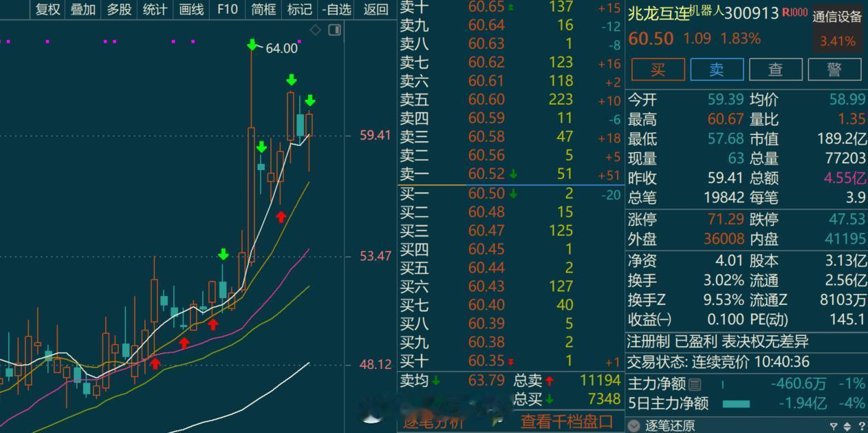
Task: Click the stock code 300913
Action: [x=752, y=13]
